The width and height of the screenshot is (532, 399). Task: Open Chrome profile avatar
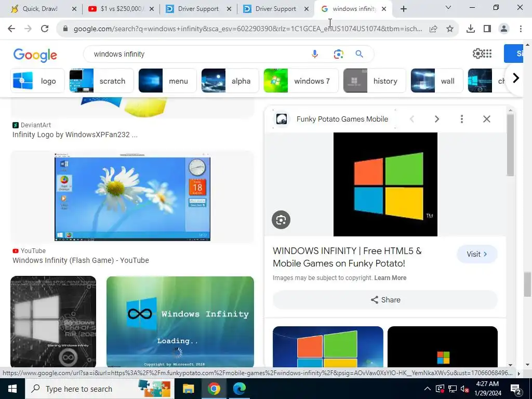[504, 29]
